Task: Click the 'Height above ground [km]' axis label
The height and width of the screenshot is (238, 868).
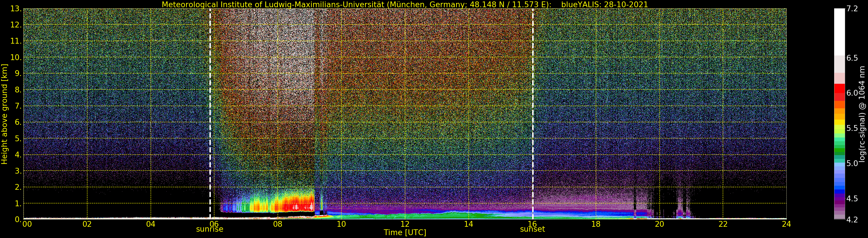Action: (x=4, y=114)
